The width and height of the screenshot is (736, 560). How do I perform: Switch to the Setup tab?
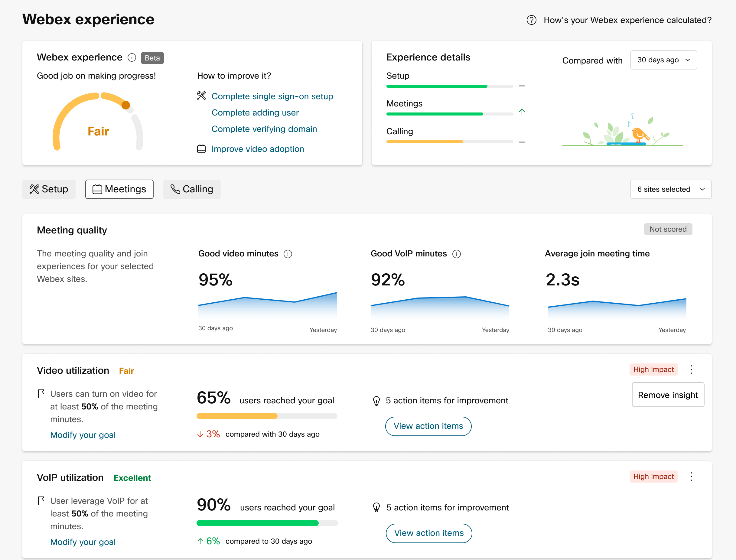[49, 189]
